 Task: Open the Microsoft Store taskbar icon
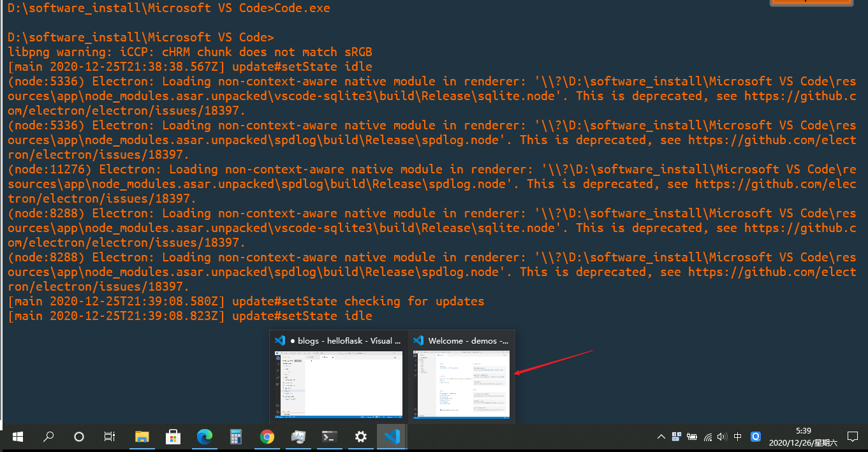pos(173,437)
